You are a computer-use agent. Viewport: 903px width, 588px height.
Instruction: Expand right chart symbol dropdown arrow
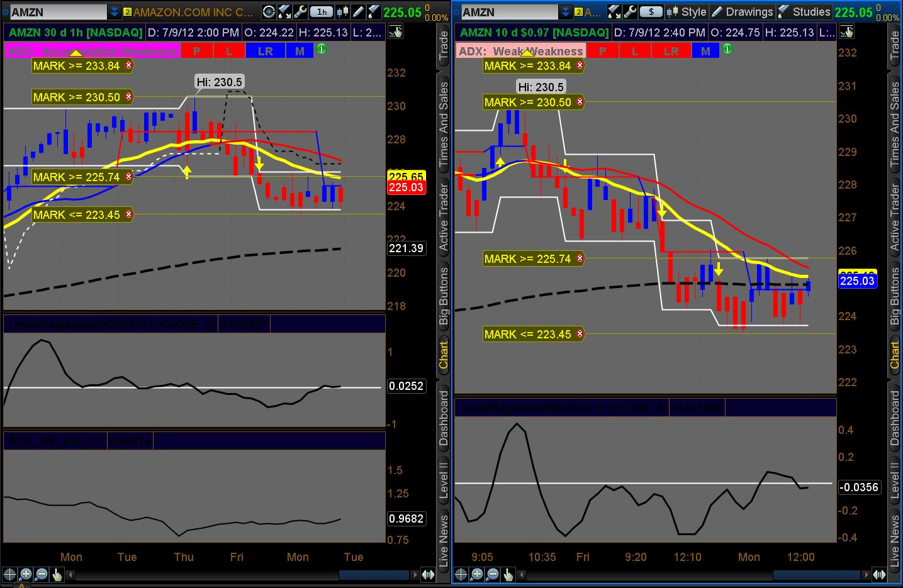pyautogui.click(x=565, y=11)
